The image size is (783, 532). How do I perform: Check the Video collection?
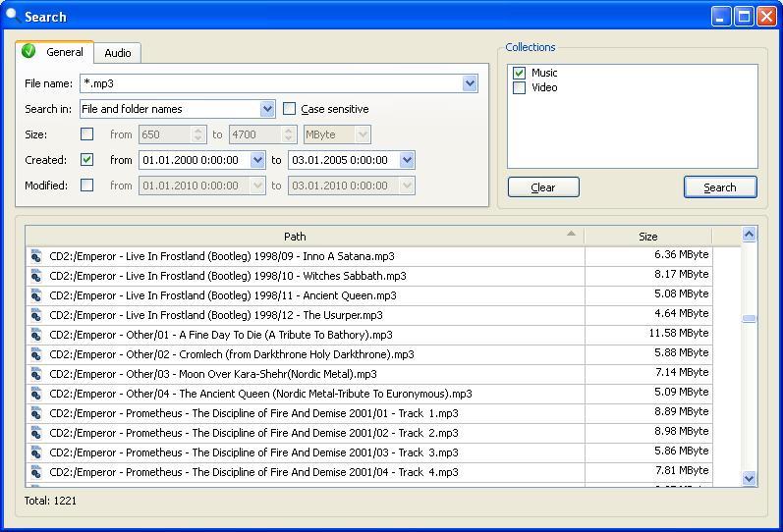click(x=520, y=87)
